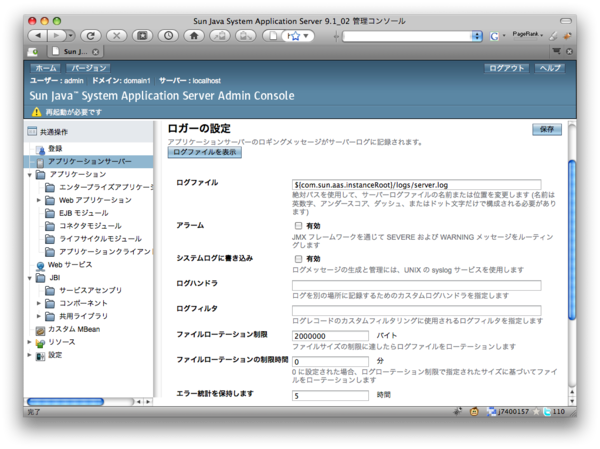Save settings with the 保存 button
The width and height of the screenshot is (600, 449).
click(547, 129)
